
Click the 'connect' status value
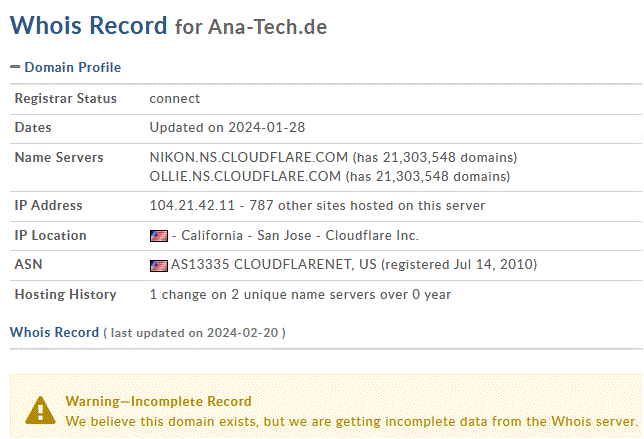(175, 99)
